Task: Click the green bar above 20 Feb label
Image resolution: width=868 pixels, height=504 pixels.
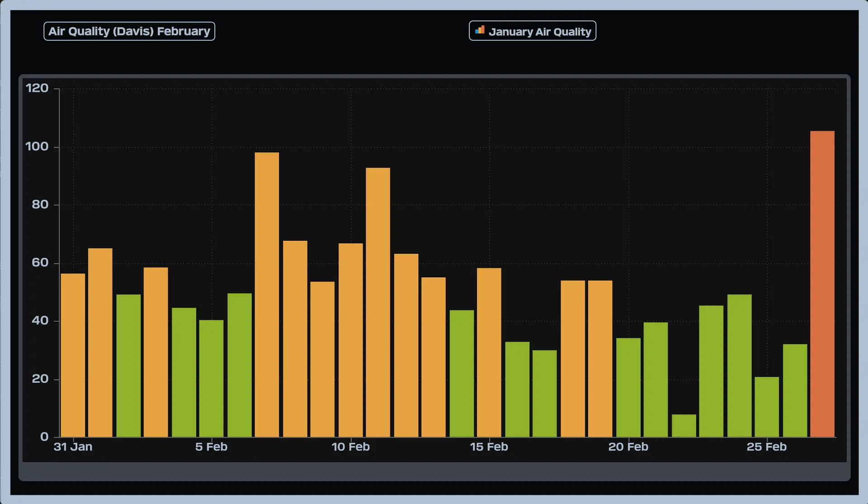Action: point(628,387)
